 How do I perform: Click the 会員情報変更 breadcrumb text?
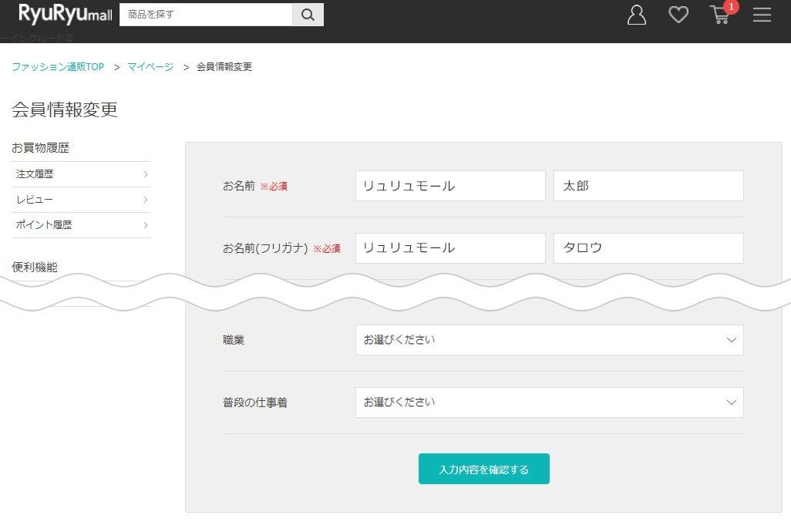pyautogui.click(x=224, y=66)
